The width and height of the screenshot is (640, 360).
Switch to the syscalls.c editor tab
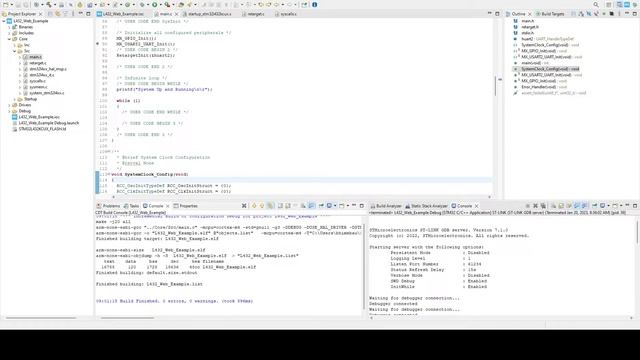coord(286,14)
